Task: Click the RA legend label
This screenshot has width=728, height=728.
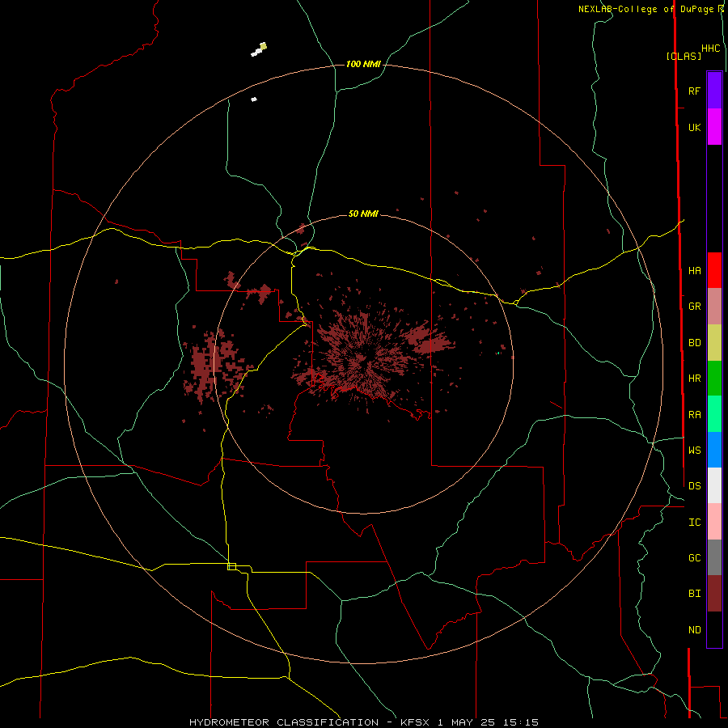Action: 694,415
